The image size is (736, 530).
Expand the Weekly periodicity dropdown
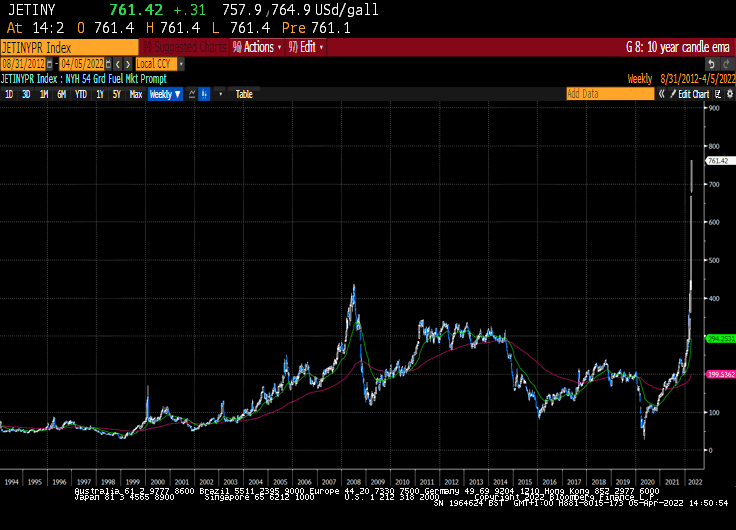(165, 94)
